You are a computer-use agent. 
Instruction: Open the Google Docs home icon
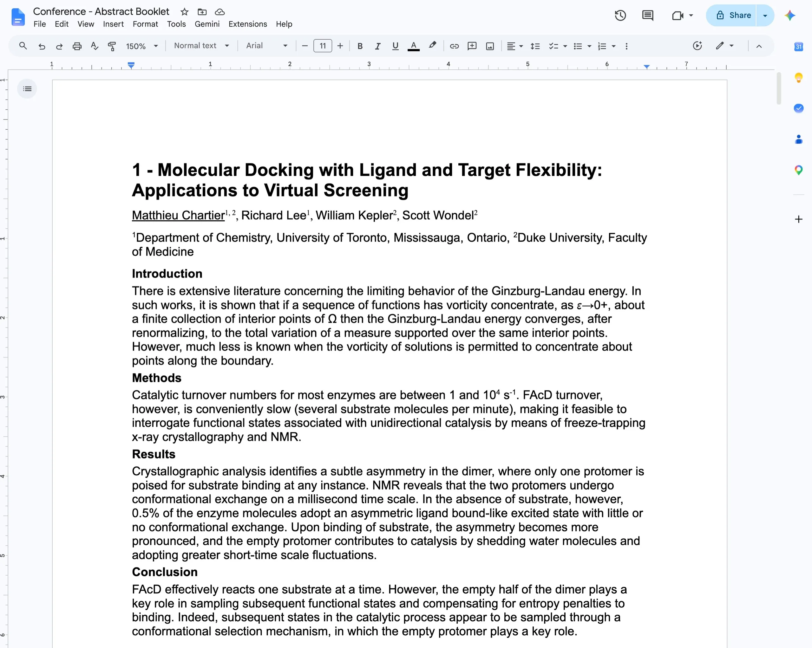(x=18, y=17)
